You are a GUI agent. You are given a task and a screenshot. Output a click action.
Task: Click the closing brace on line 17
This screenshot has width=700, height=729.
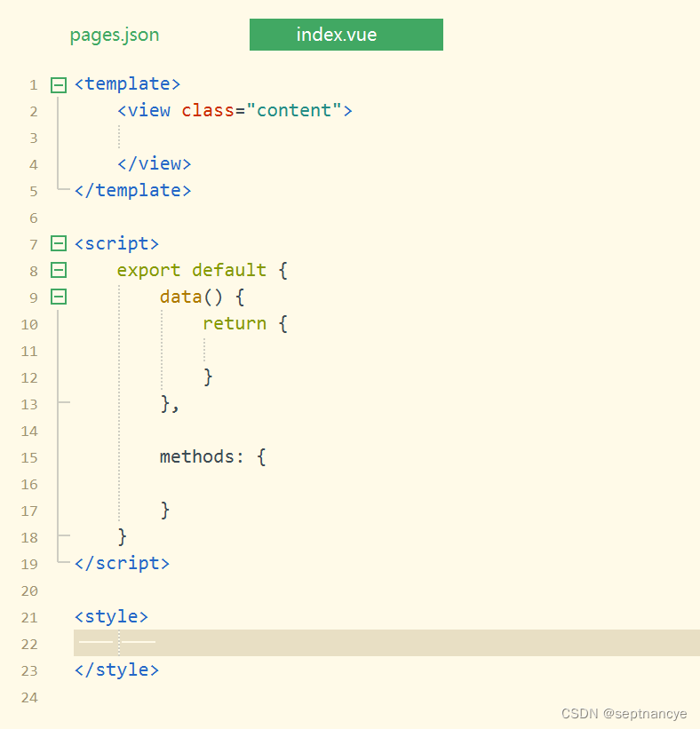pyautogui.click(x=165, y=511)
